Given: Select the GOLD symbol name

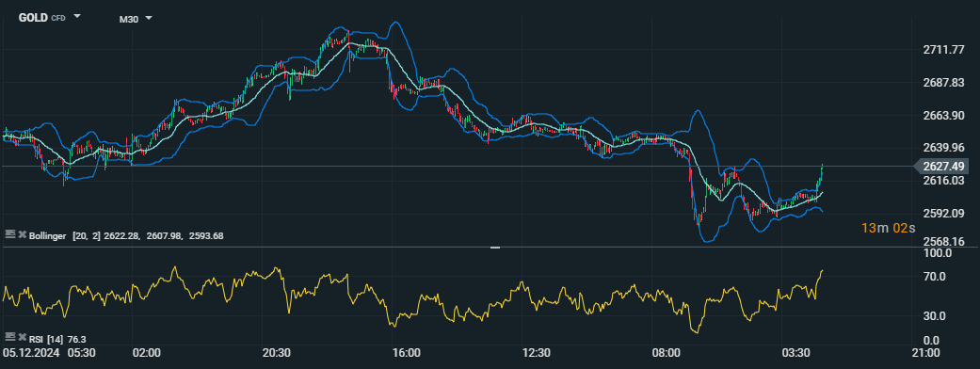Looking at the screenshot, I should coord(33,18).
